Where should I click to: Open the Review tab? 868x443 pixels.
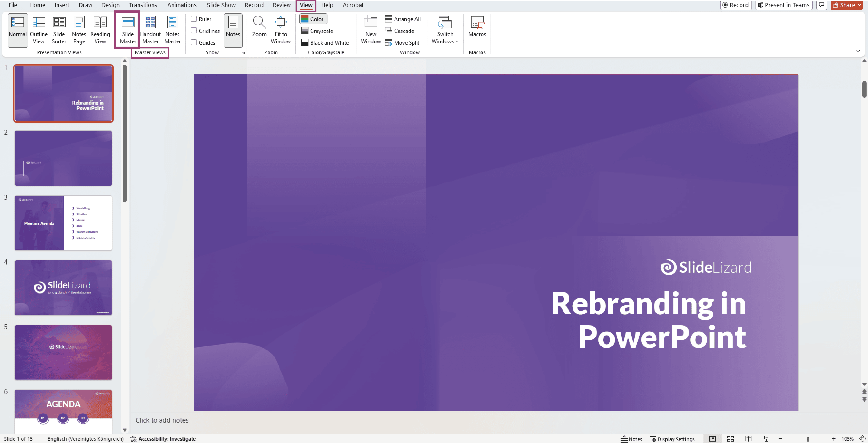281,5
